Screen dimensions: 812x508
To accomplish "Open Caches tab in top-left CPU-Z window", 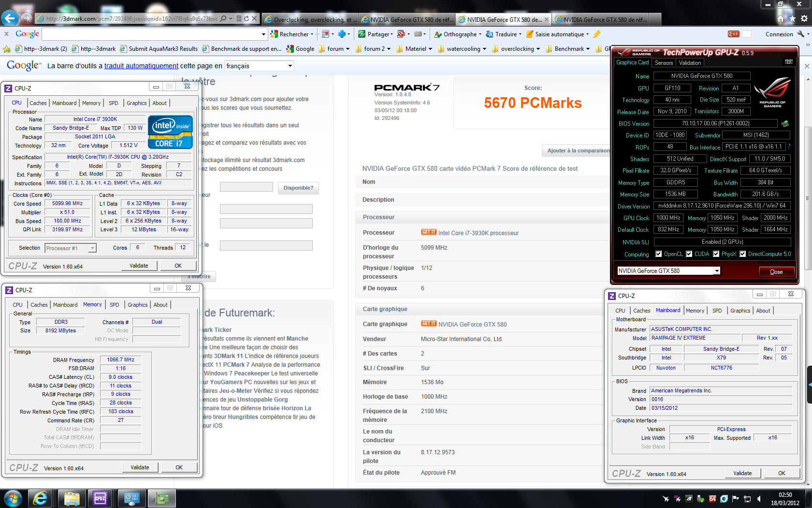I will (x=38, y=103).
